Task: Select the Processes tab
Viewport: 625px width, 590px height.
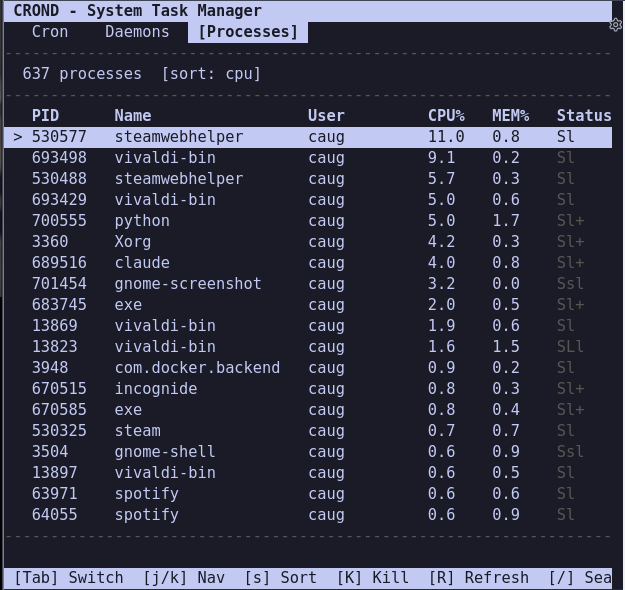Action: (248, 32)
